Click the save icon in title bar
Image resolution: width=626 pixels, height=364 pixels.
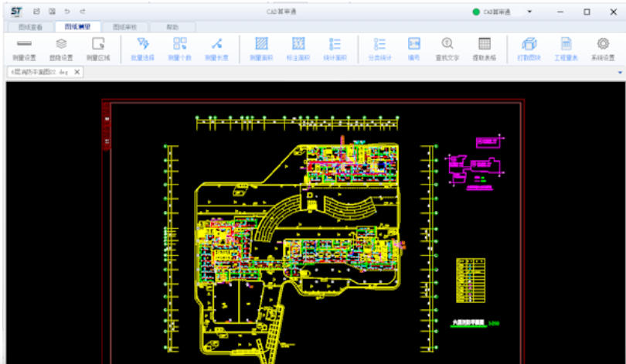coord(52,12)
